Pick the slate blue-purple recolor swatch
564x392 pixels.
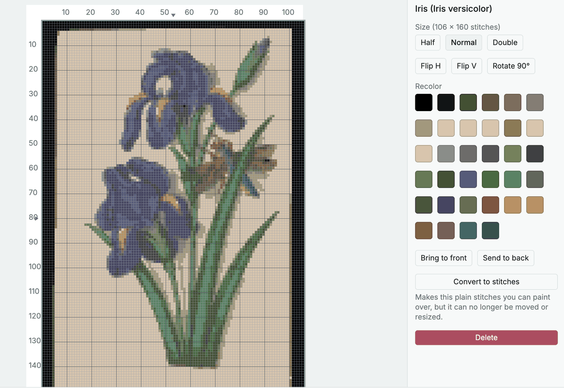click(x=468, y=179)
